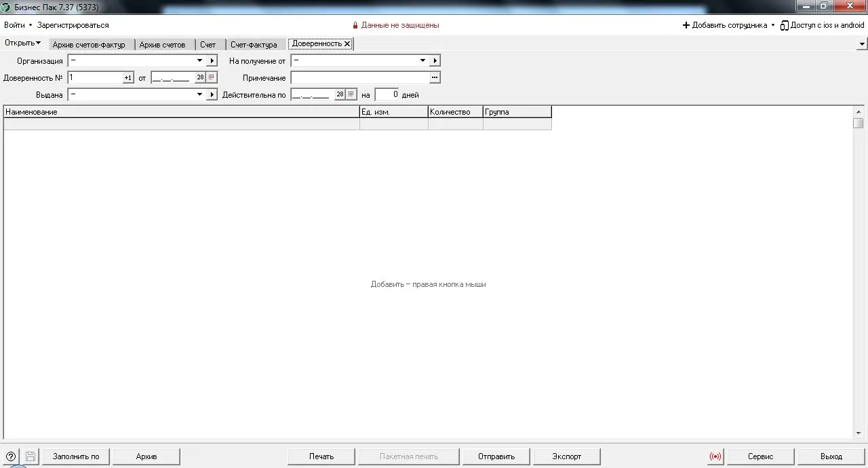Click the Группа column header
The height and width of the screenshot is (468, 868).
[x=517, y=112]
